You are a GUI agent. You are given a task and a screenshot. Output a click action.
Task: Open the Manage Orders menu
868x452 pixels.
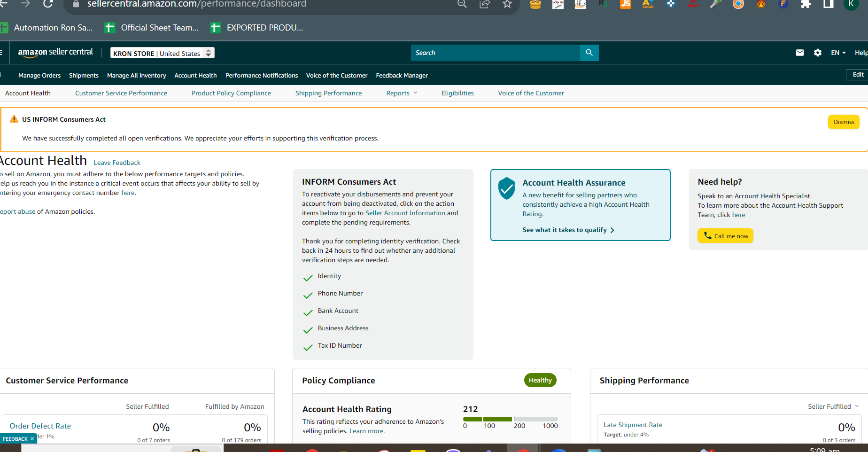click(39, 75)
